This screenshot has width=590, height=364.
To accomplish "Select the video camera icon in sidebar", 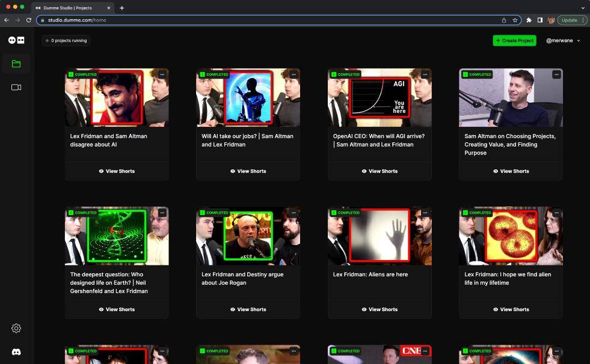I will pyautogui.click(x=16, y=87).
